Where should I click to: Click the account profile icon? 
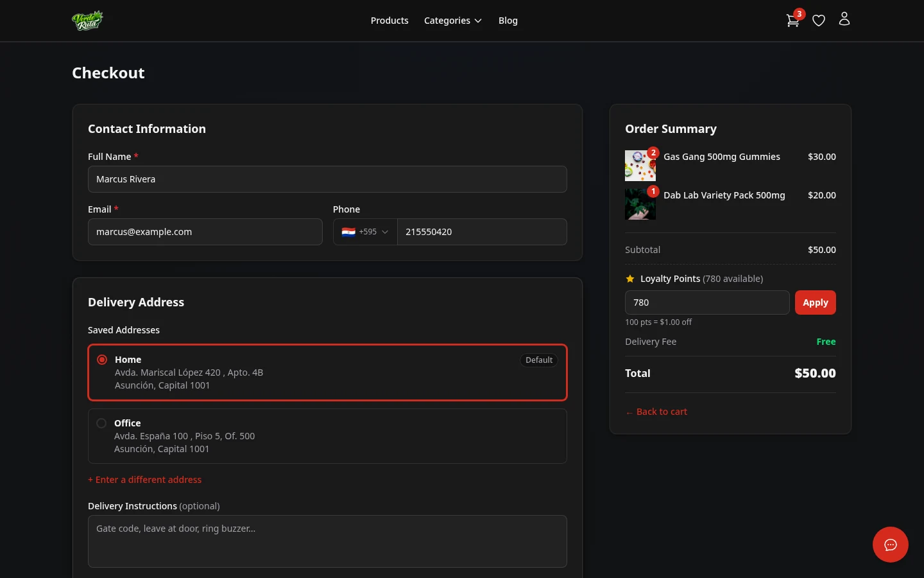844,19
